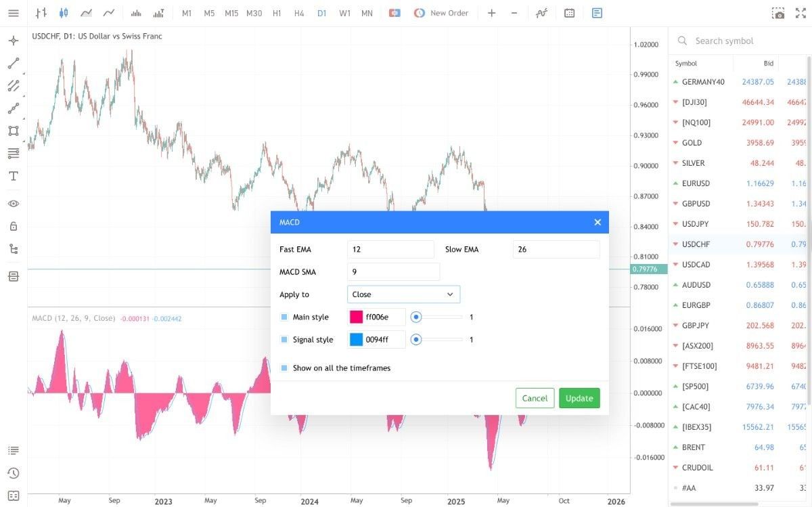
Task: Uncheck Show on all the timeframes
Action: pyautogui.click(x=284, y=368)
